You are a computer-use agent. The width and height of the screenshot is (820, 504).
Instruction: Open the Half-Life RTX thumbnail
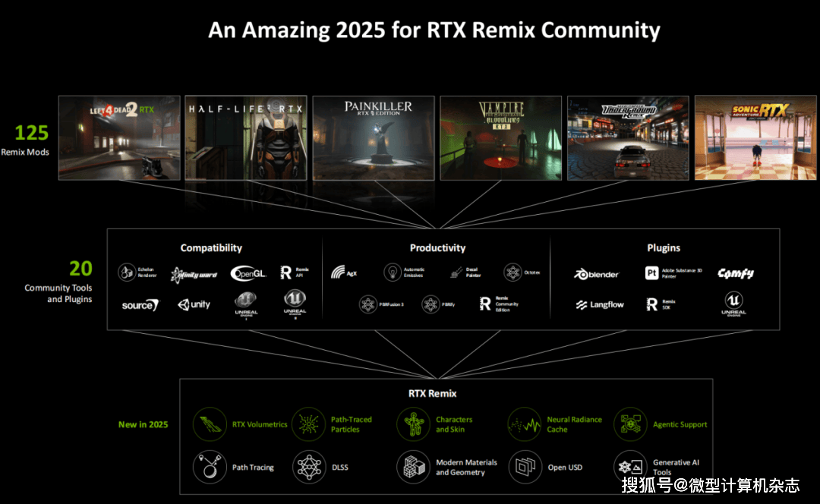(247, 137)
